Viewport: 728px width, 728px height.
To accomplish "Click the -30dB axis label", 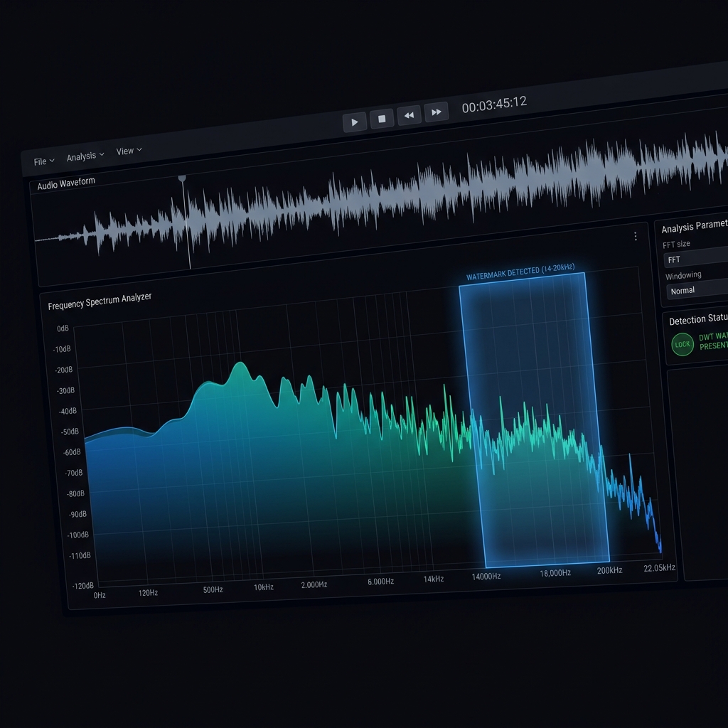I will click(65, 390).
